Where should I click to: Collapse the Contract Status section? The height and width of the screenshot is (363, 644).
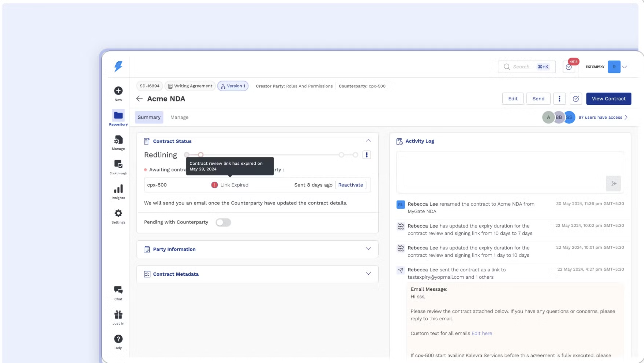(368, 141)
